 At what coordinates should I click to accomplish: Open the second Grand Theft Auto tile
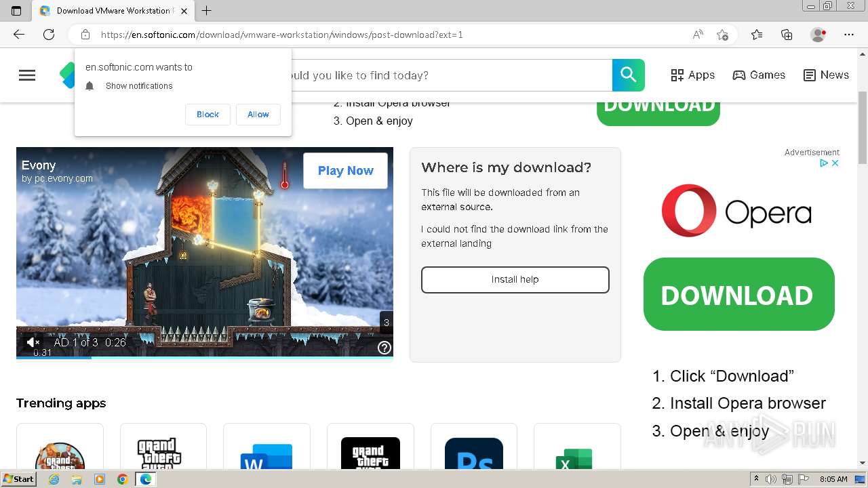coord(163,447)
